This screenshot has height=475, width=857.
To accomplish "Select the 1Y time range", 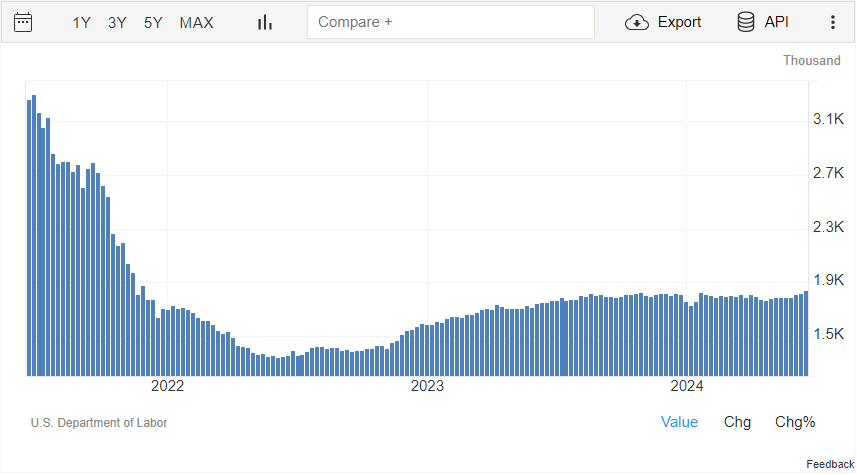I will (x=82, y=22).
